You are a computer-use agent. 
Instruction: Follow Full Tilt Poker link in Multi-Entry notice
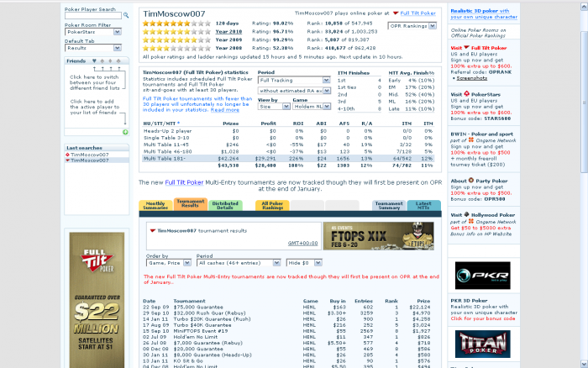184,182
